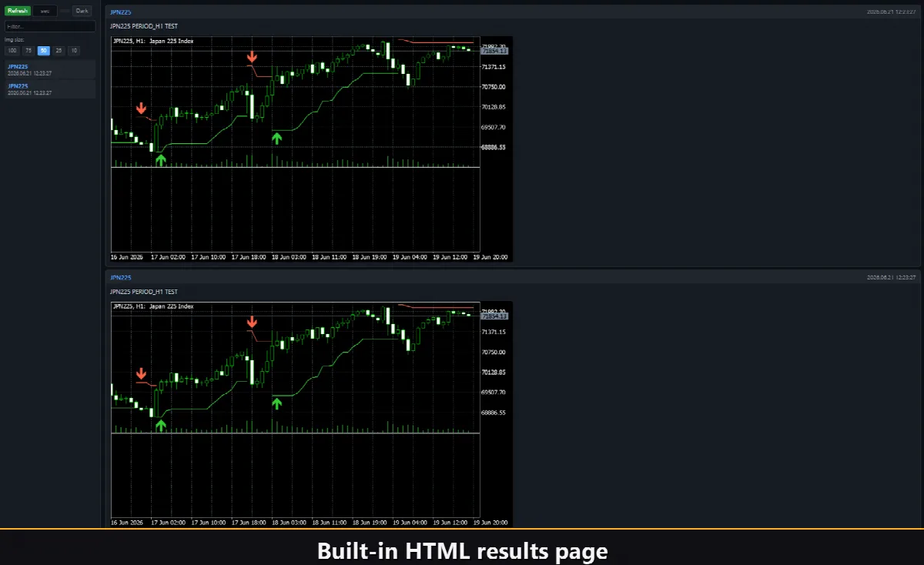Select lower card's 'JPN225 PERIOD_H1 TEST' caption
924x565 pixels.
(144, 292)
